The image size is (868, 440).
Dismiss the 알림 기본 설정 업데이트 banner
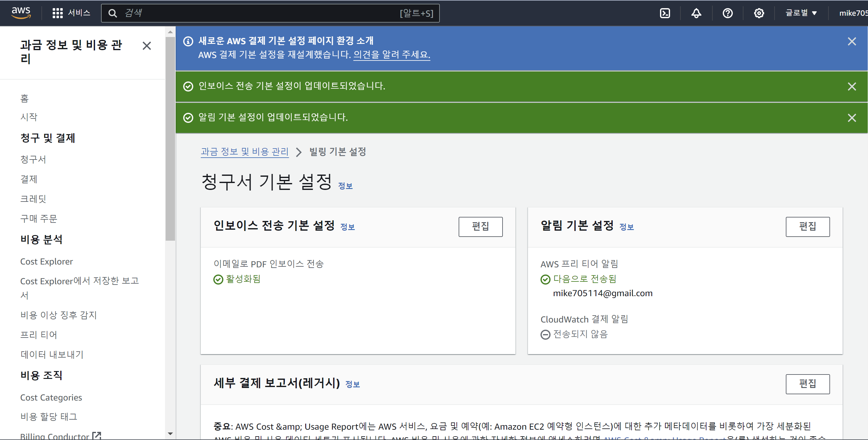851,118
